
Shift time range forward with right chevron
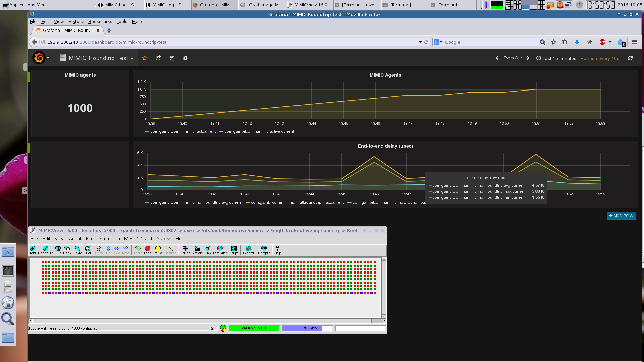point(528,58)
